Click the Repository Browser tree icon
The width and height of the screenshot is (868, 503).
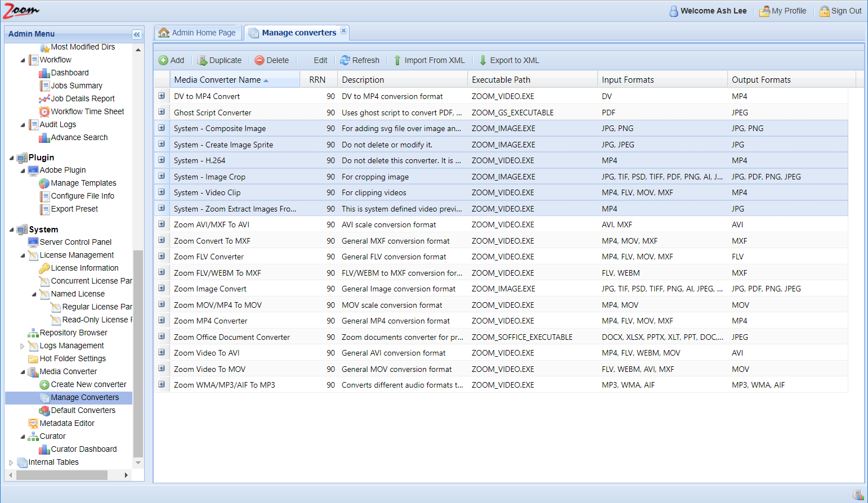point(33,333)
